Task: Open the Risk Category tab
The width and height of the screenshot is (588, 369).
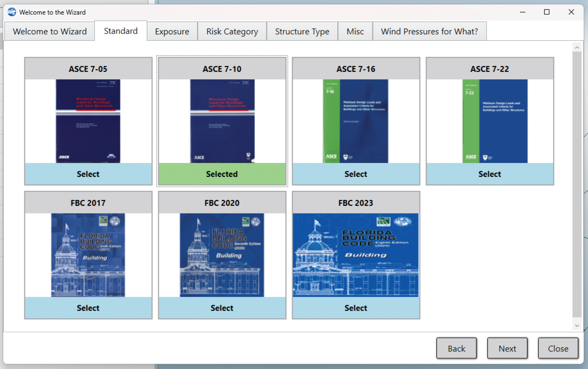Action: 232,31
